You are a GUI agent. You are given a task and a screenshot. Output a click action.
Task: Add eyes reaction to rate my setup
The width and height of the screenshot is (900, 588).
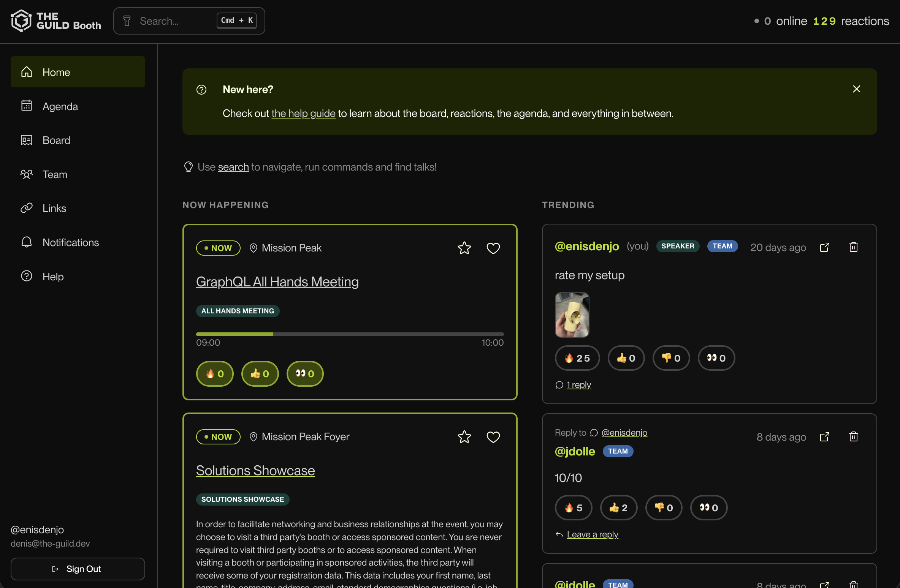click(x=716, y=358)
